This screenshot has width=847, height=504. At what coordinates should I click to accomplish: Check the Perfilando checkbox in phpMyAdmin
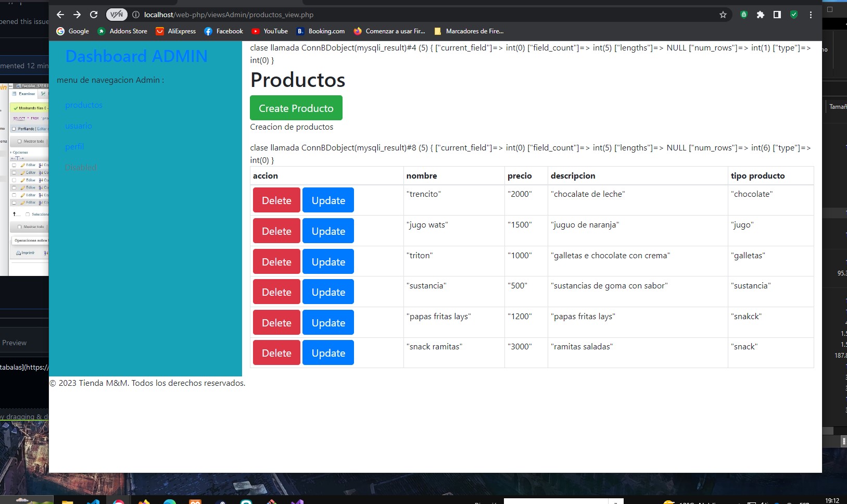pos(14,129)
